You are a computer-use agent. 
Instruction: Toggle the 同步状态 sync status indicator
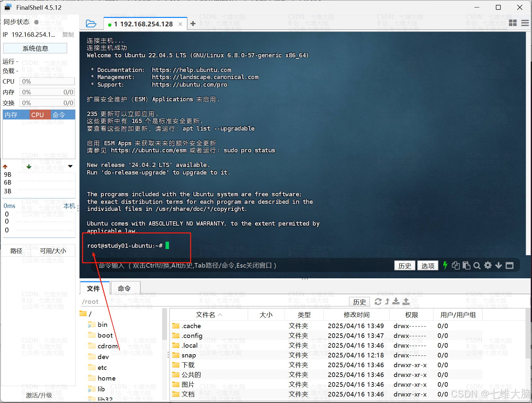tap(36, 22)
